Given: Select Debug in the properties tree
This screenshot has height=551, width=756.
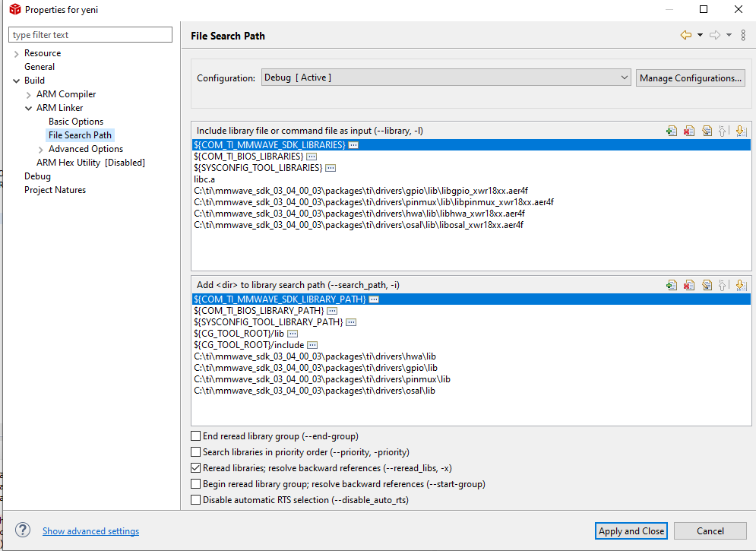Looking at the screenshot, I should click(x=37, y=176).
